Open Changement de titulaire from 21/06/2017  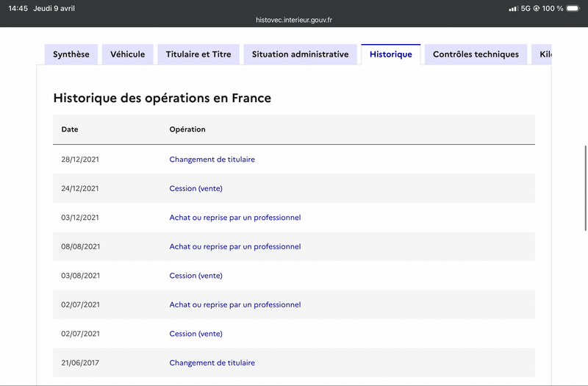coord(212,362)
